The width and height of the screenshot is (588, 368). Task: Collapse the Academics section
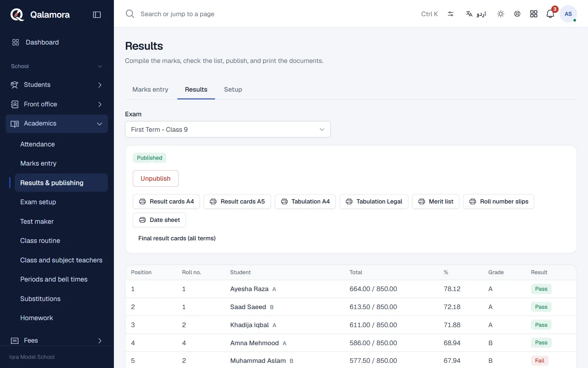pyautogui.click(x=57, y=124)
